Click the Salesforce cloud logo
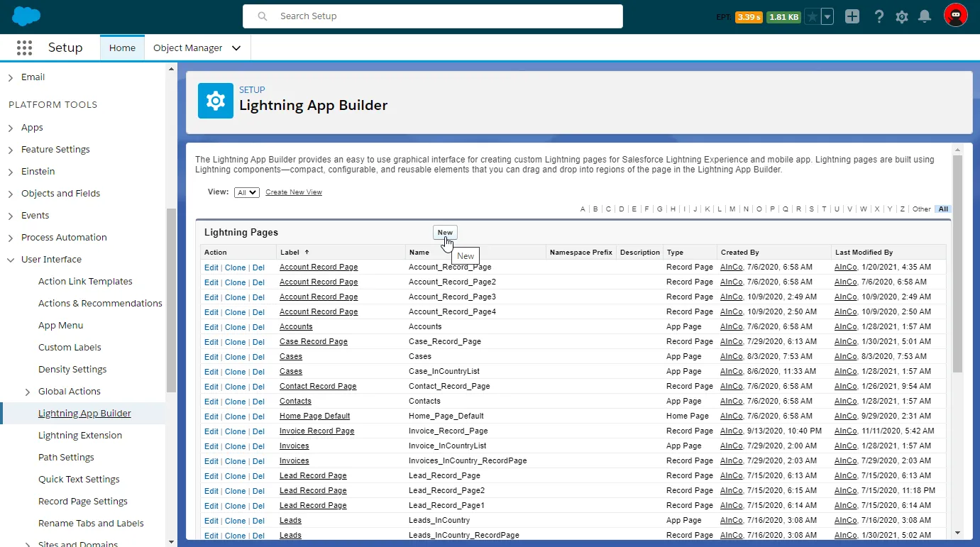Viewport: 980px width, 547px height. [x=26, y=16]
